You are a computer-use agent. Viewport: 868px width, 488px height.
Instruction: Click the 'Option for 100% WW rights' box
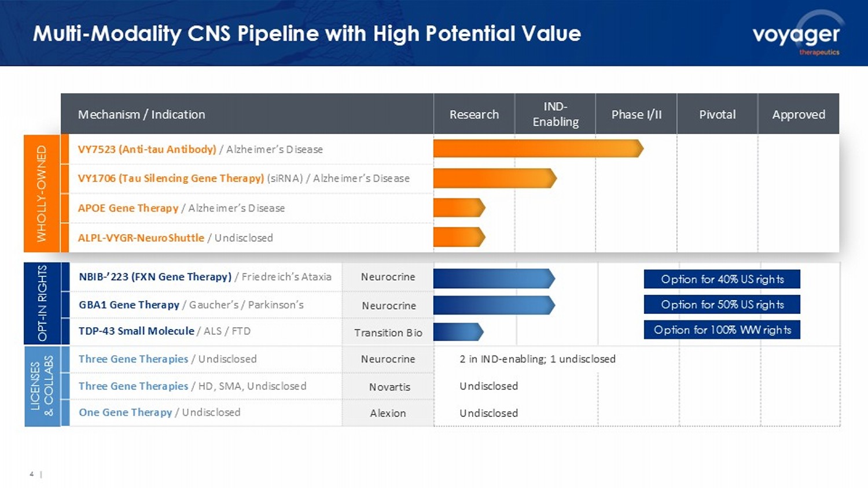coord(722,330)
